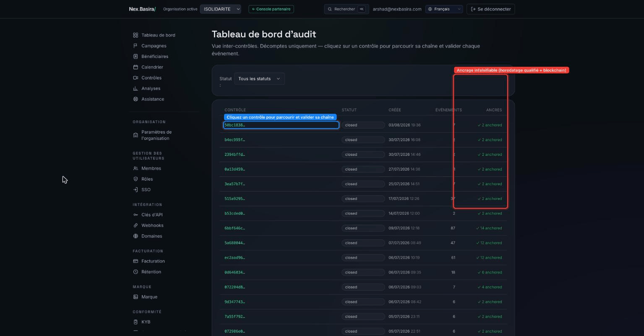Click the 4 anchored status text
Screen dimensions: 644x336
tap(490, 287)
